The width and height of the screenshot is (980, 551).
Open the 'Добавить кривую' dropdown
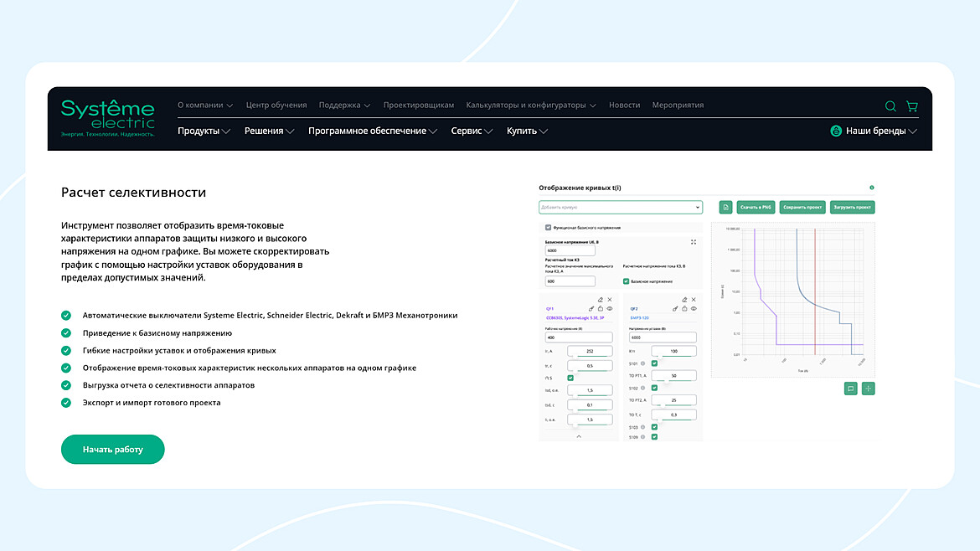621,207
